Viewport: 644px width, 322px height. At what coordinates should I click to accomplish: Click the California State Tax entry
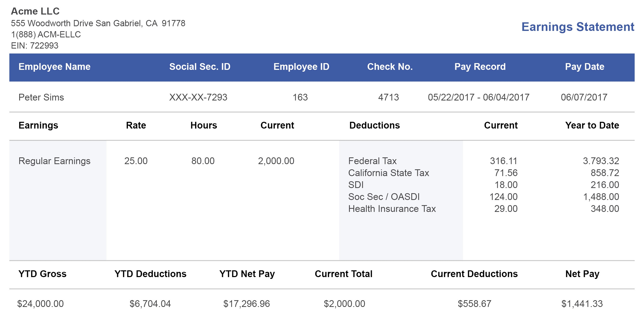click(x=389, y=173)
